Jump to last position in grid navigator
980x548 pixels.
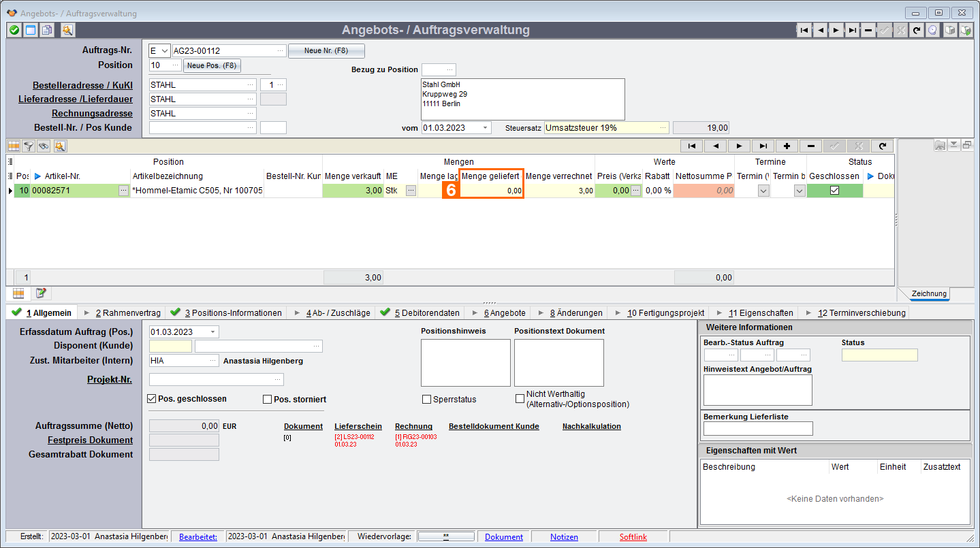pyautogui.click(x=763, y=146)
